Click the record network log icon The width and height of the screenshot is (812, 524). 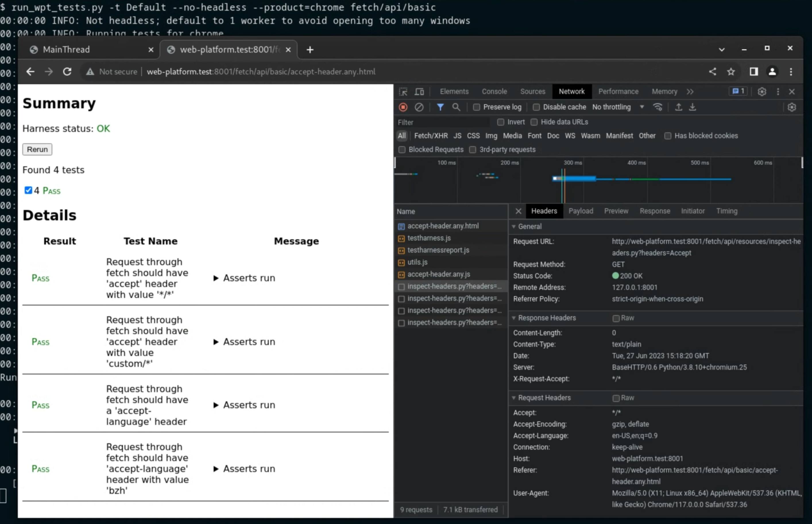[403, 107]
